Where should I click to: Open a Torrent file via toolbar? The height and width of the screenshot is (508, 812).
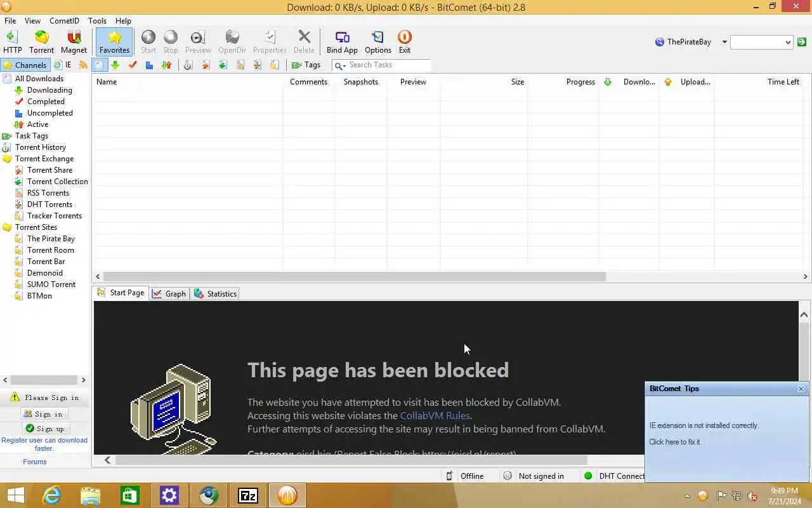pyautogui.click(x=41, y=42)
